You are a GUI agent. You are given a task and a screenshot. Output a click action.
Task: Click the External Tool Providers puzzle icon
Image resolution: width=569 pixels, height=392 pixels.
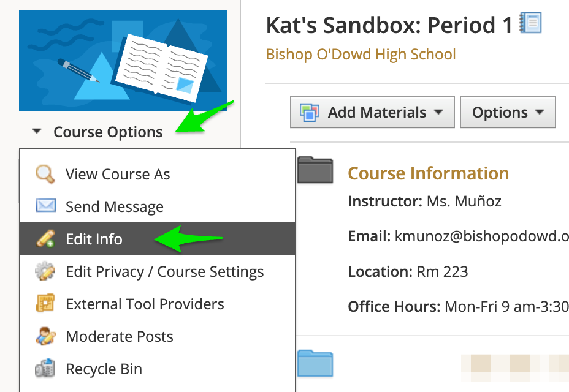tap(45, 304)
